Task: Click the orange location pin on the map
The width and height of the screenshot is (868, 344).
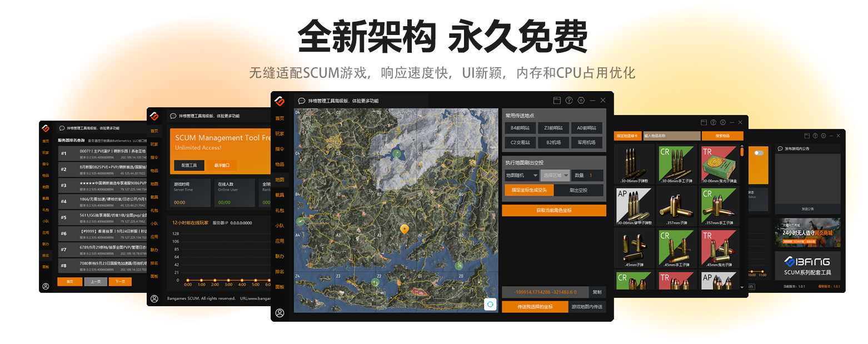Action: (405, 229)
